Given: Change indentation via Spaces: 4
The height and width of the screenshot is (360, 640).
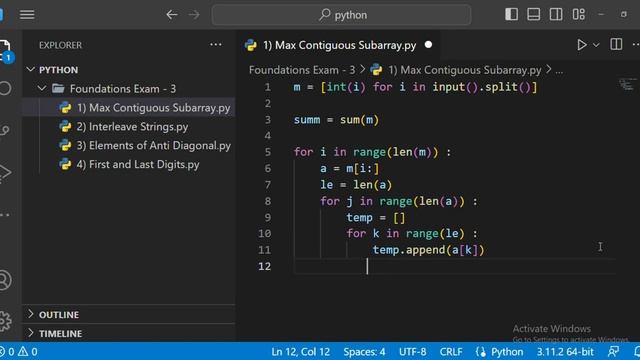Looking at the screenshot, I should coord(364,351).
